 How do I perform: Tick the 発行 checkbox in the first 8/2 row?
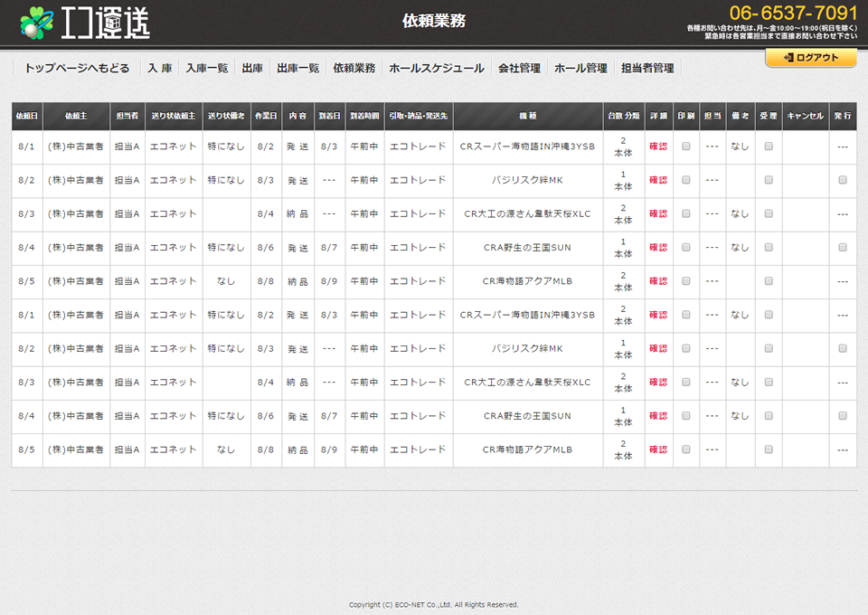coord(843,180)
